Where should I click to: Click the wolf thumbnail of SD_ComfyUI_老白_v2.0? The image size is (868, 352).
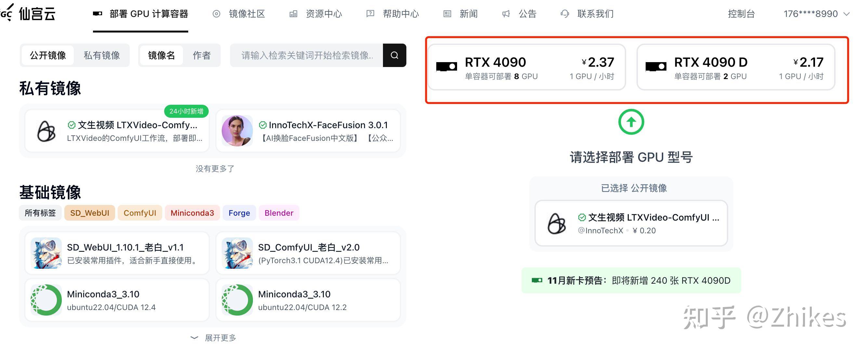pos(237,253)
